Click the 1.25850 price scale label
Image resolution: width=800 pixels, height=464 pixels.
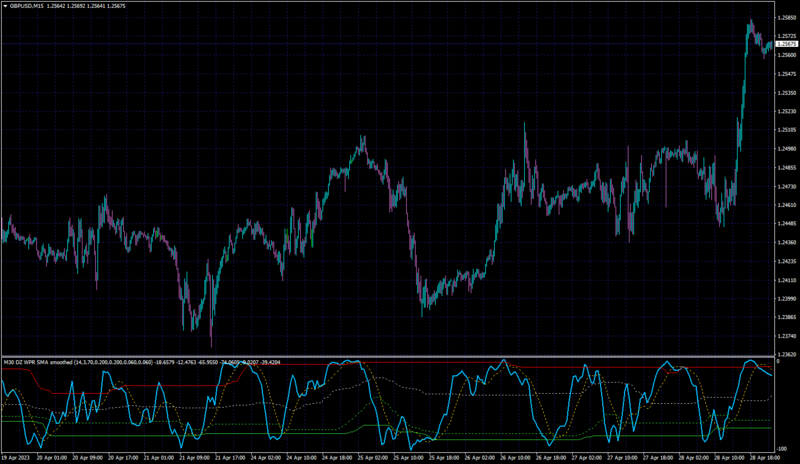tap(787, 18)
